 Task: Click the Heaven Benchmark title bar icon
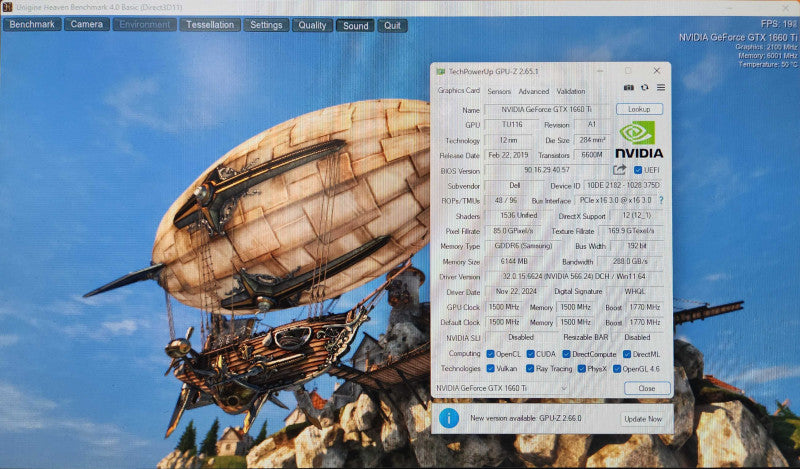click(x=7, y=7)
